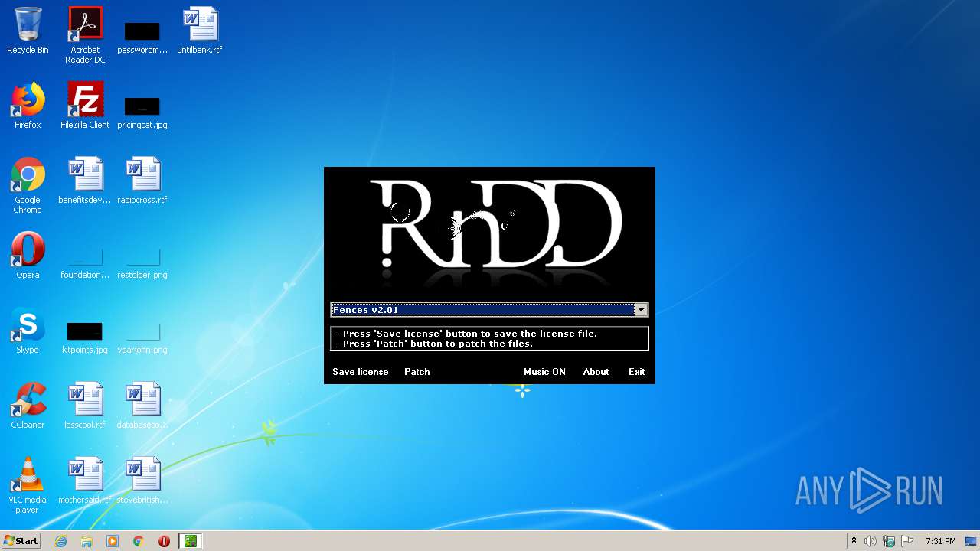This screenshot has height=551, width=980.
Task: Click the 'Press Save license' instruction text
Action: click(466, 334)
